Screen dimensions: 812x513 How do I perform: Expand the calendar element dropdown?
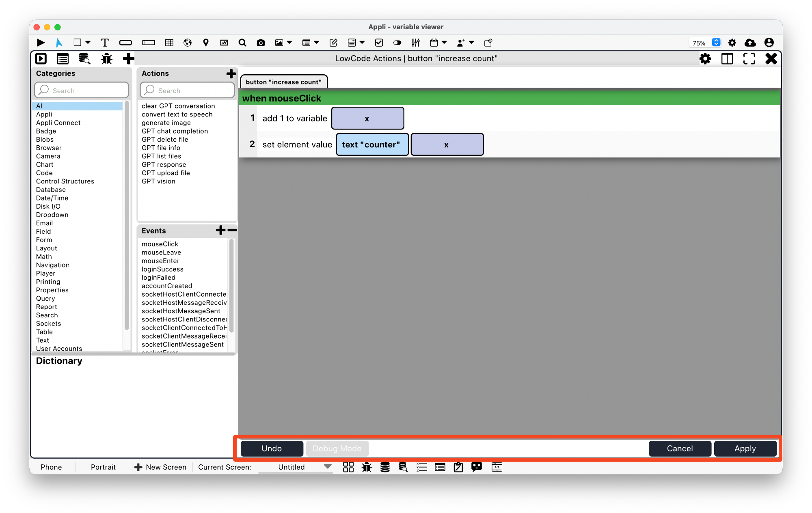coord(445,42)
